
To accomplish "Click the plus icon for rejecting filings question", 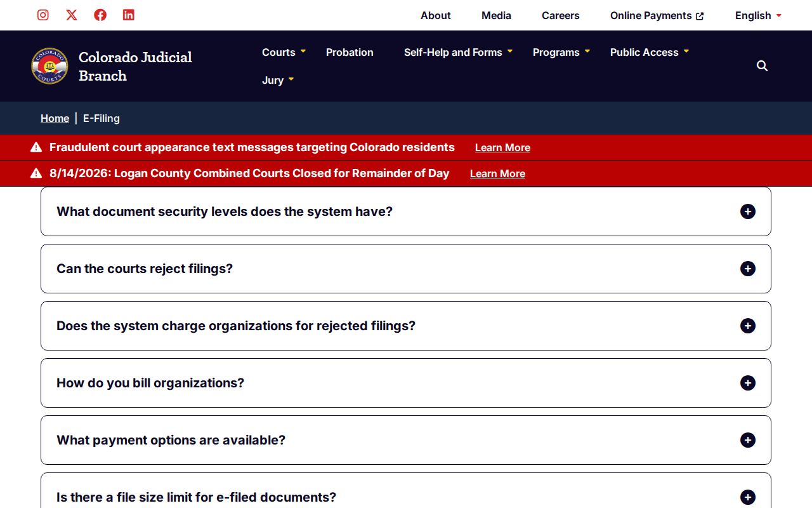I will [x=748, y=269].
